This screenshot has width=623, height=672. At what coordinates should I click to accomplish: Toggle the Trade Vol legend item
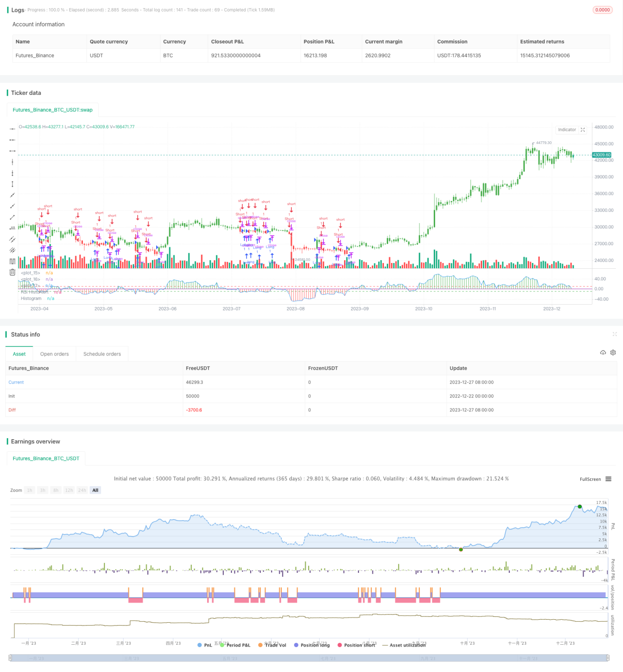[272, 645]
